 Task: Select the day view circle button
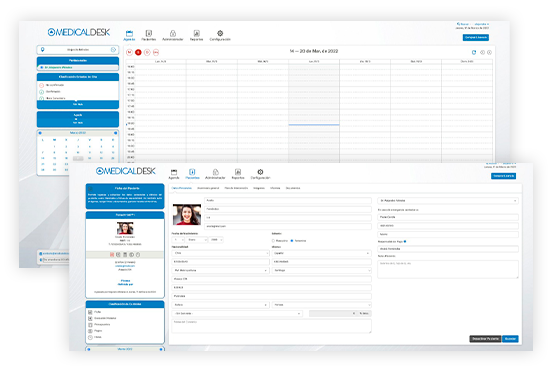coord(147,52)
